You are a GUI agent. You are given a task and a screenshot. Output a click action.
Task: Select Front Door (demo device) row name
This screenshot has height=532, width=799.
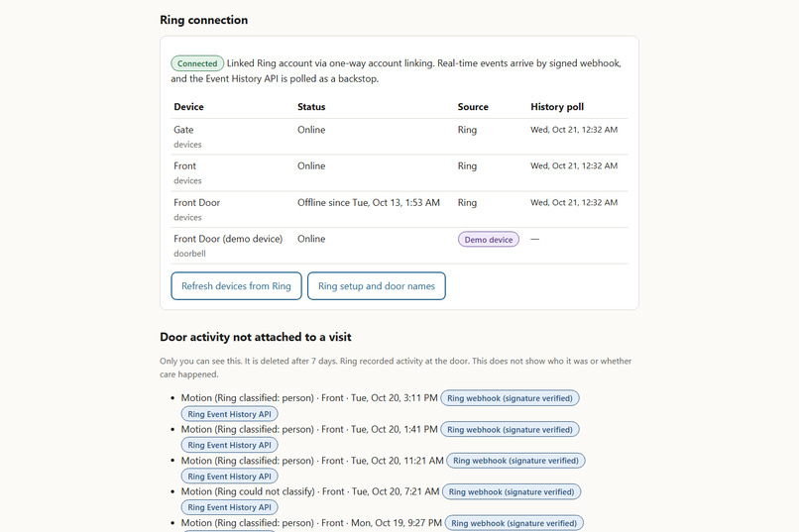(x=228, y=239)
